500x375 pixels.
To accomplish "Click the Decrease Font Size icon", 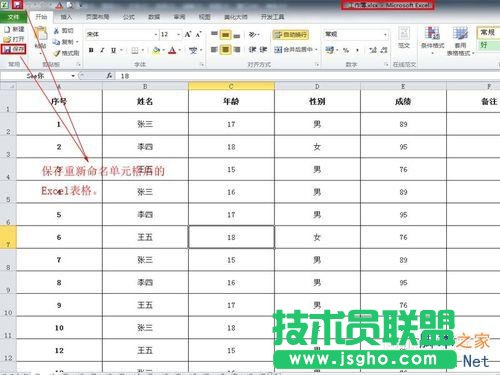I will [199, 34].
